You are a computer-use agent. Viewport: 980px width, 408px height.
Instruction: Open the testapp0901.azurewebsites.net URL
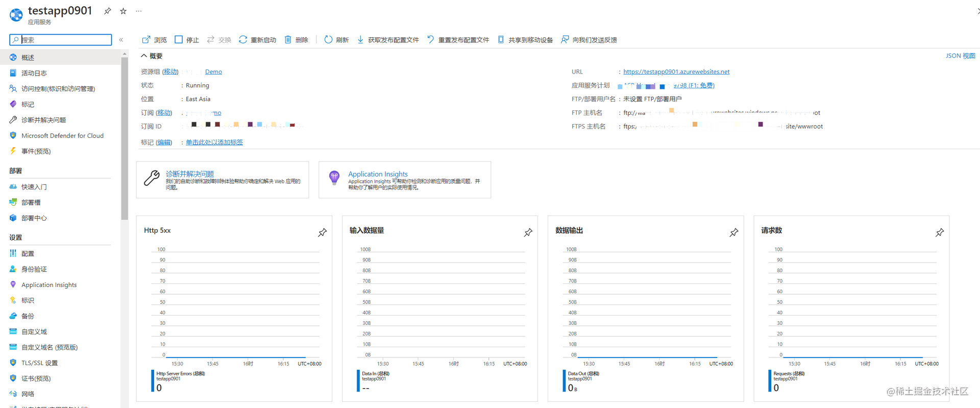click(676, 72)
